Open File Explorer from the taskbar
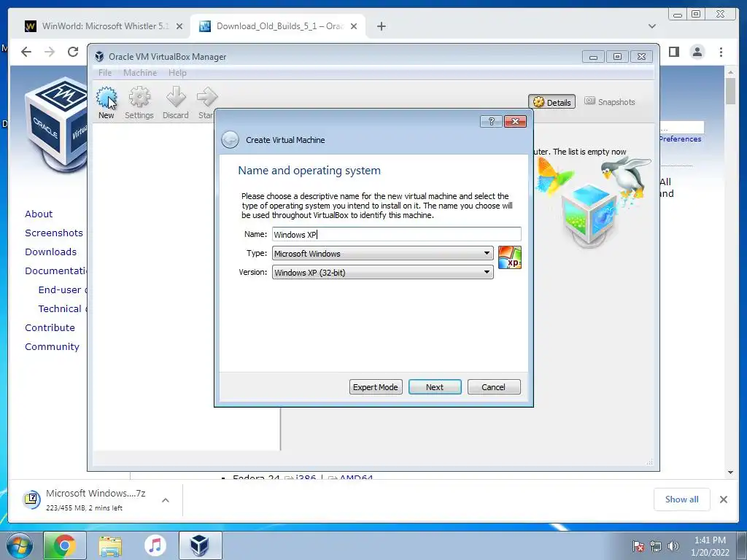This screenshot has width=747, height=560. (110, 545)
